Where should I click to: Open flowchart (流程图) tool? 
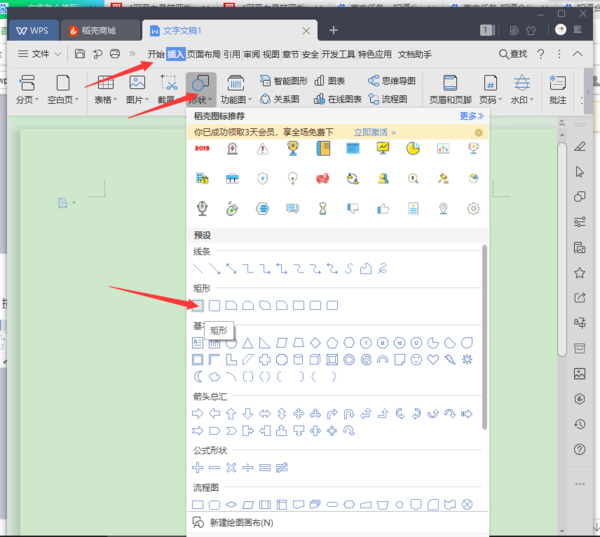pos(388,99)
